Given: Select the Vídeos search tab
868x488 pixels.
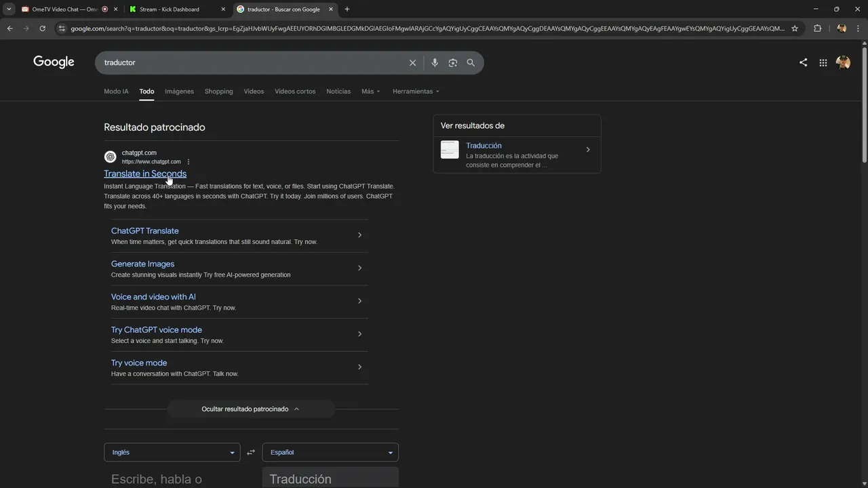Looking at the screenshot, I should point(254,91).
